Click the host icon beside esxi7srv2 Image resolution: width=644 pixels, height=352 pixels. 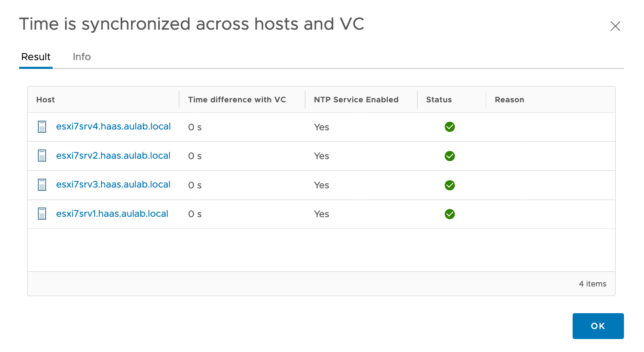[x=42, y=156]
